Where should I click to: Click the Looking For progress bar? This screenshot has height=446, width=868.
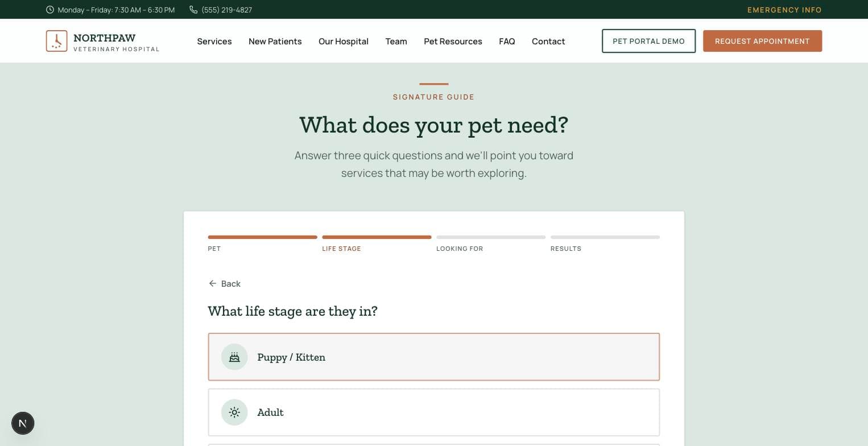point(491,237)
